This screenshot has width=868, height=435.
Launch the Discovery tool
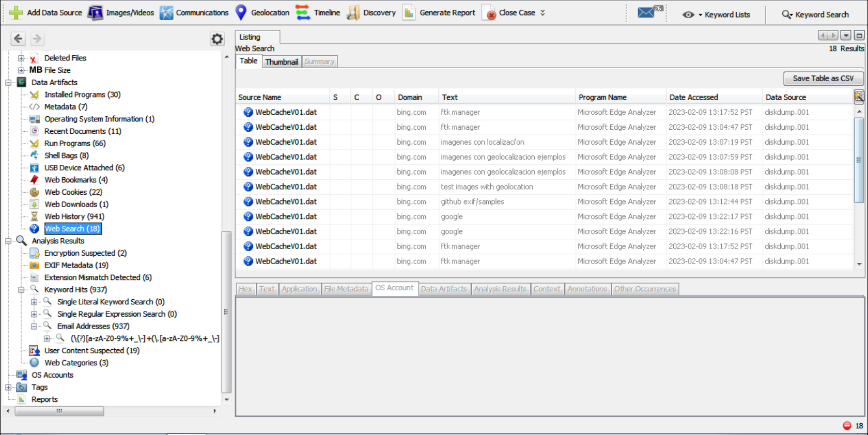(371, 12)
